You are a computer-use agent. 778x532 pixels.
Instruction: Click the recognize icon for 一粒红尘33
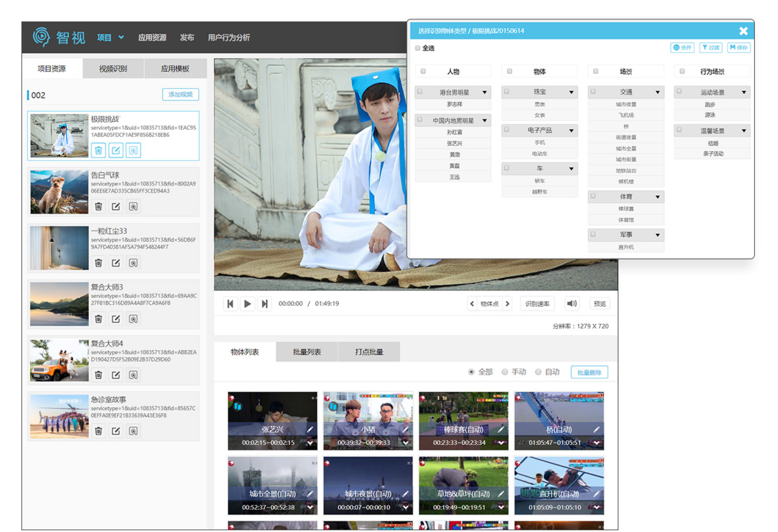pyautogui.click(x=133, y=263)
